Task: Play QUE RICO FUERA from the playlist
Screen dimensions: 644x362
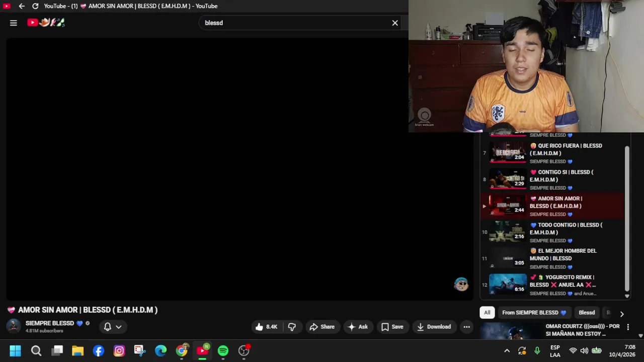Action: pyautogui.click(x=552, y=153)
